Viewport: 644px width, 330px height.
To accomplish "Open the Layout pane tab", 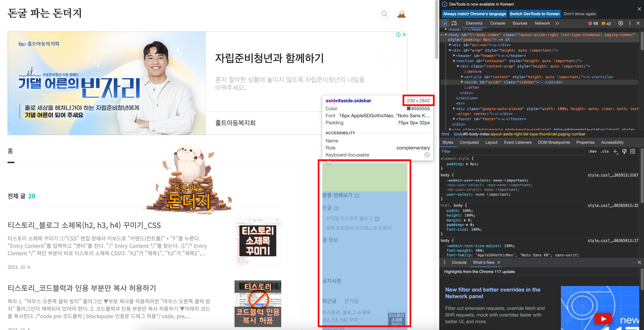I will 491,142.
